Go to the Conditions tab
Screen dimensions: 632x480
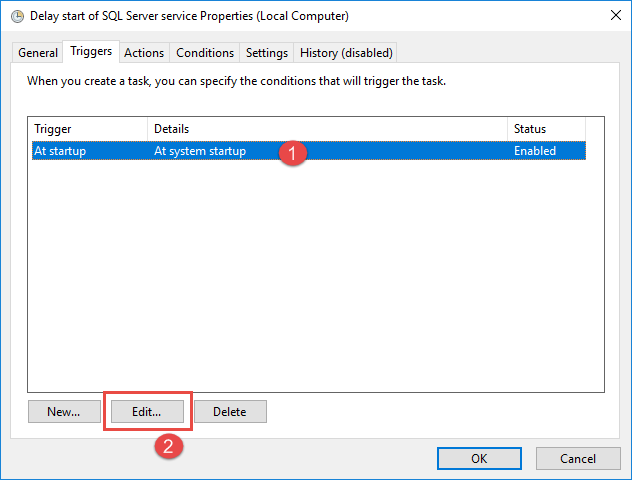click(x=205, y=53)
